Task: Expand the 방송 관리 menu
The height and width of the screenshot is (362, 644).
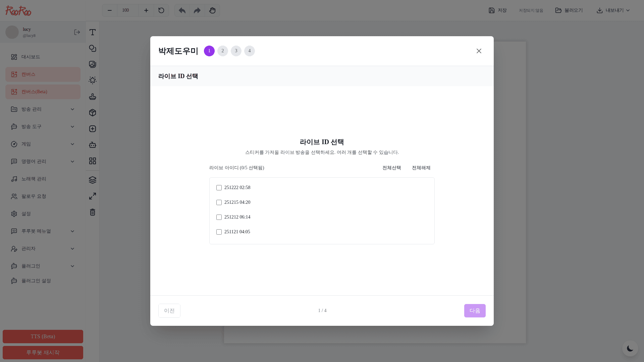Action: pos(43,109)
